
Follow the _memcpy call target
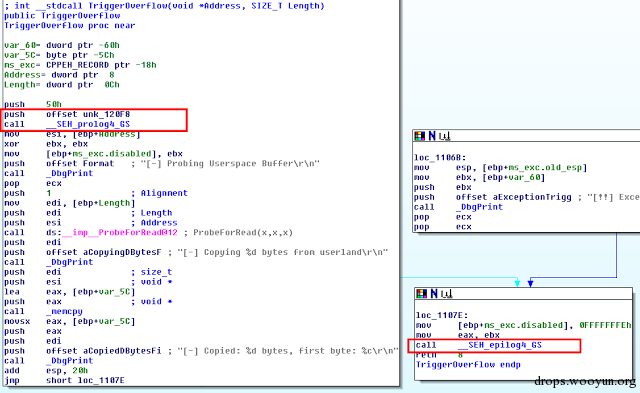click(64, 311)
